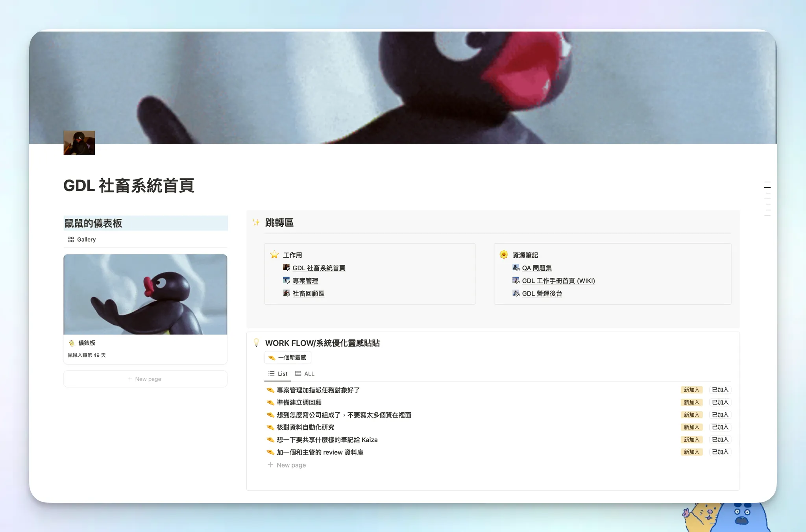806x532 pixels.
Task: Click the 一個新靈感 template button
Action: coord(288,357)
